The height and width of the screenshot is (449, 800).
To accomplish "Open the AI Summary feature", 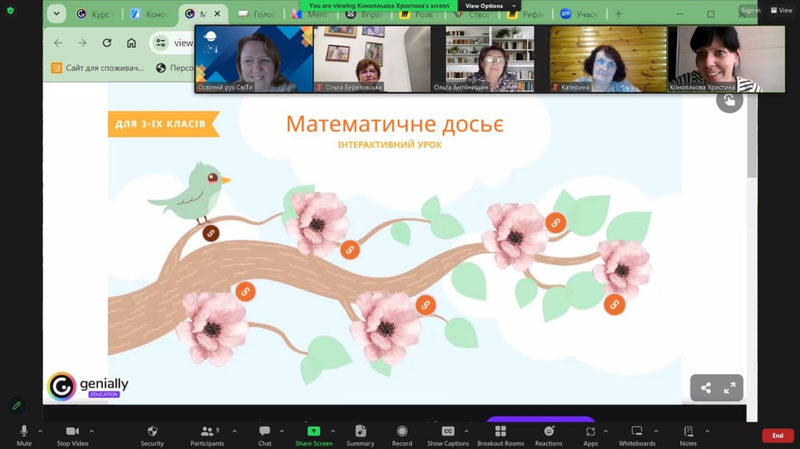I will pyautogui.click(x=360, y=435).
